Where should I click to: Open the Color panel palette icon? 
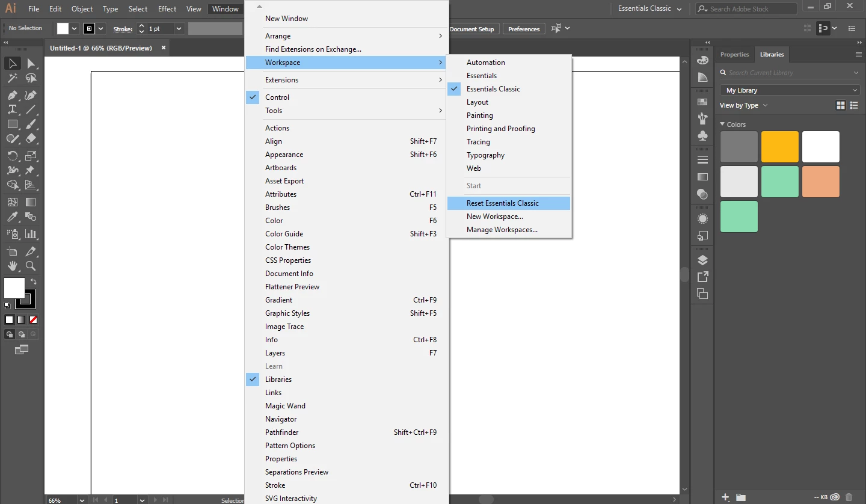pyautogui.click(x=702, y=60)
